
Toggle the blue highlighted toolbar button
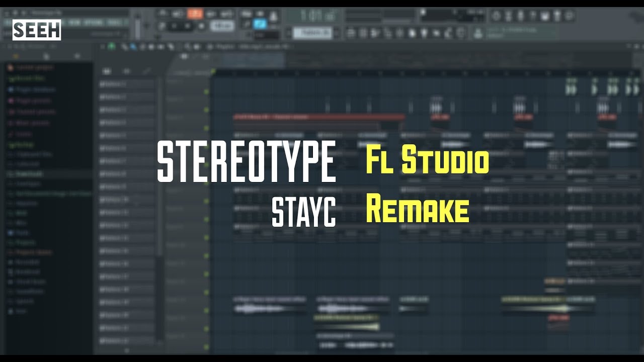pyautogui.click(x=260, y=23)
